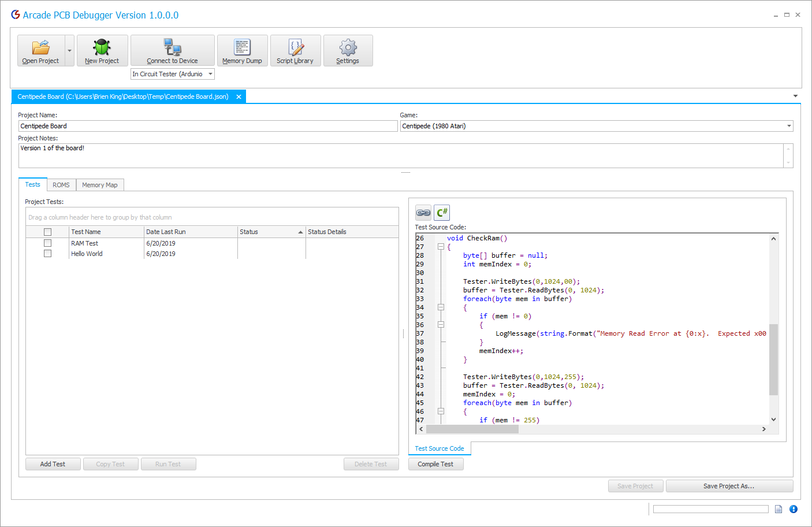Open Settings gear icon
This screenshot has width=812, height=527.
pyautogui.click(x=348, y=47)
